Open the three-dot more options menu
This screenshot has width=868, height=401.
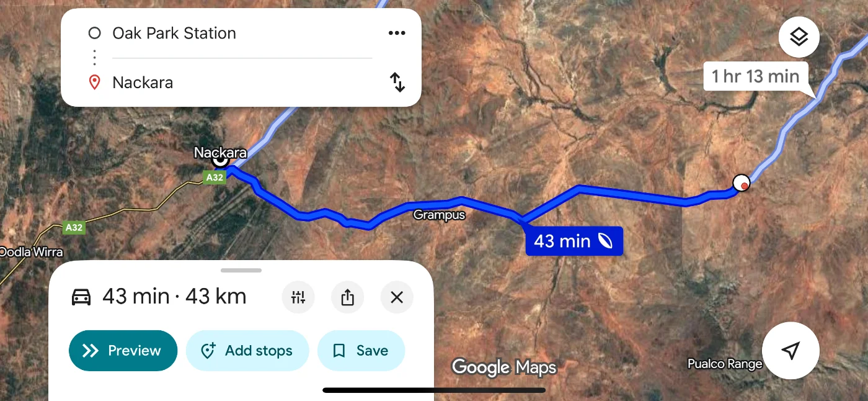coord(397,33)
